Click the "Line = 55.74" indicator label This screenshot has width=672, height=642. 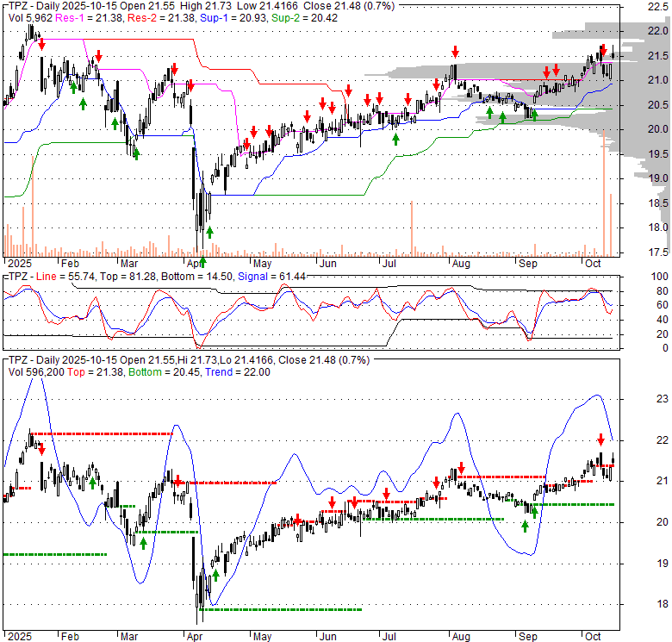[65, 277]
